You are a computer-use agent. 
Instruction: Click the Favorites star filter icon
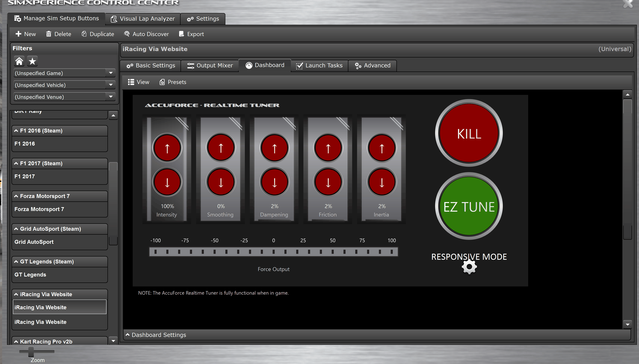(x=32, y=61)
